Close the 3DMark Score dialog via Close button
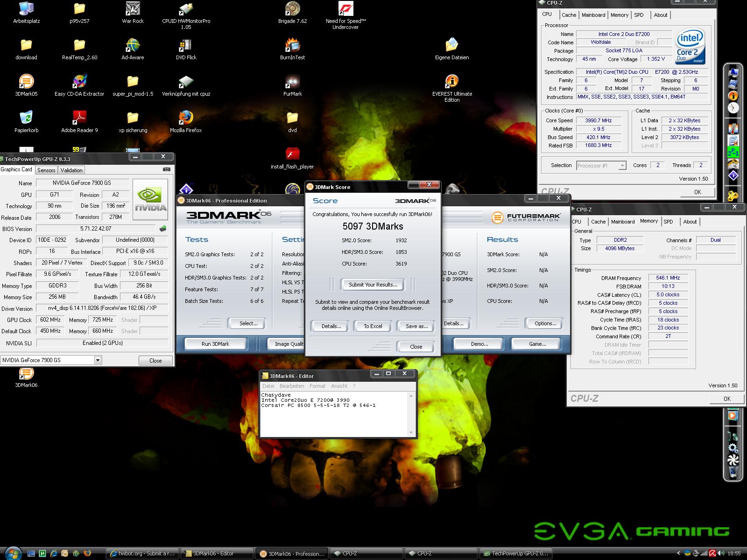 tap(416, 347)
